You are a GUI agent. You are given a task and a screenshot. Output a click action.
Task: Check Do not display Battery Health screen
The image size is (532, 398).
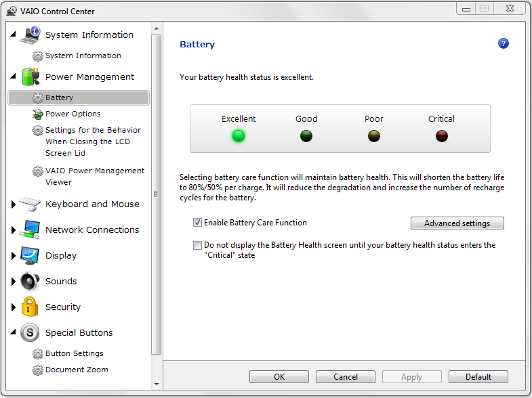[197, 245]
